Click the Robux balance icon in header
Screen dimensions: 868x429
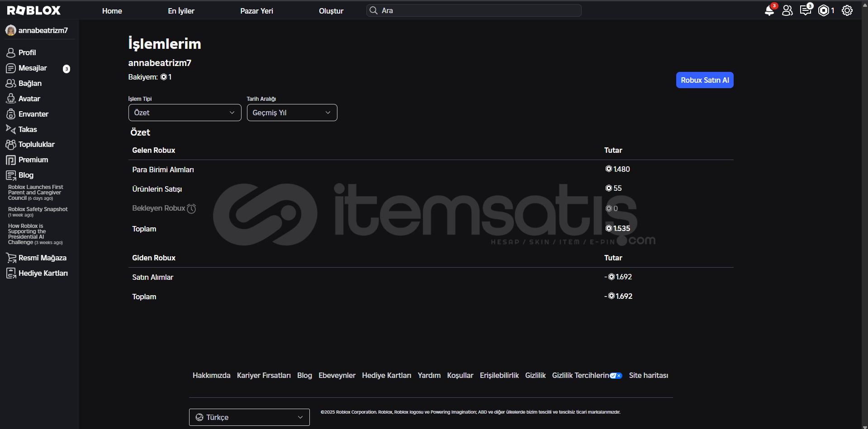pos(824,10)
